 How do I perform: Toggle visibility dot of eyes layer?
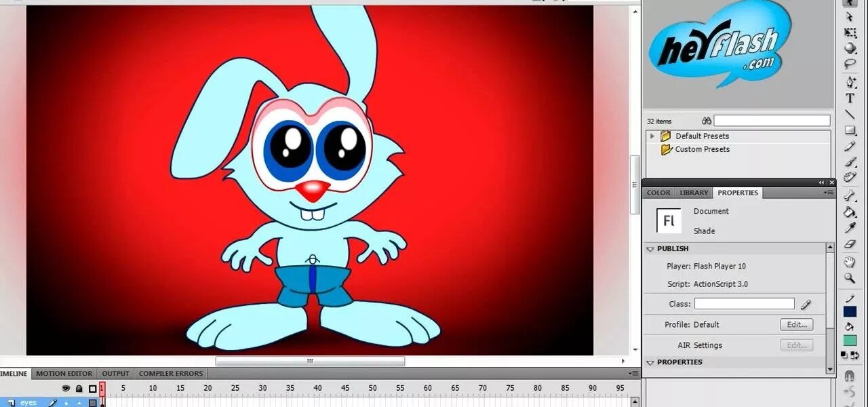[x=66, y=403]
